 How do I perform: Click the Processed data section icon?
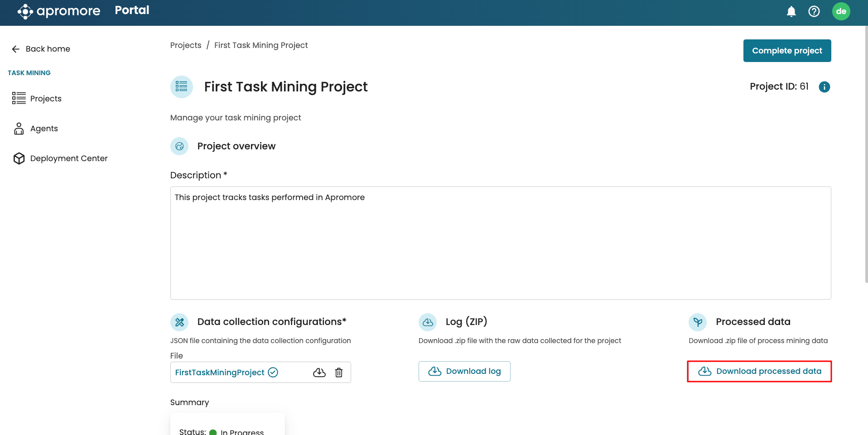pos(698,322)
